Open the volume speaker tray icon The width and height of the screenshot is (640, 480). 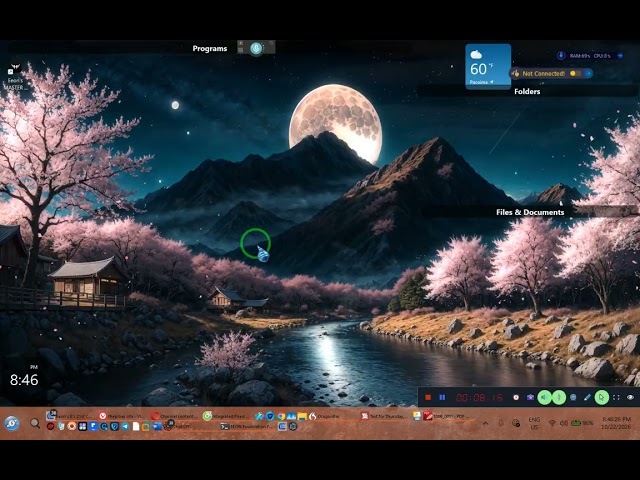click(x=564, y=423)
